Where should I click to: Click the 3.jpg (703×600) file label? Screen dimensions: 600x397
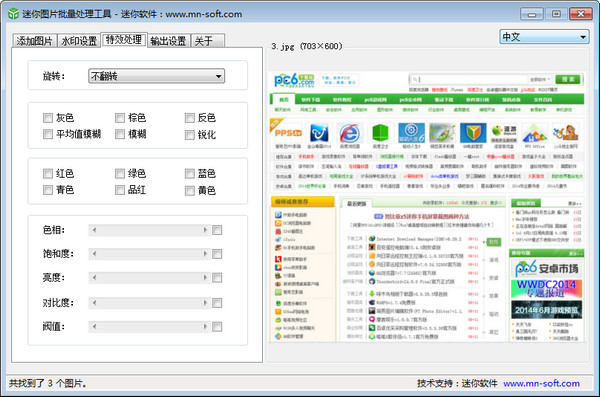[307, 46]
